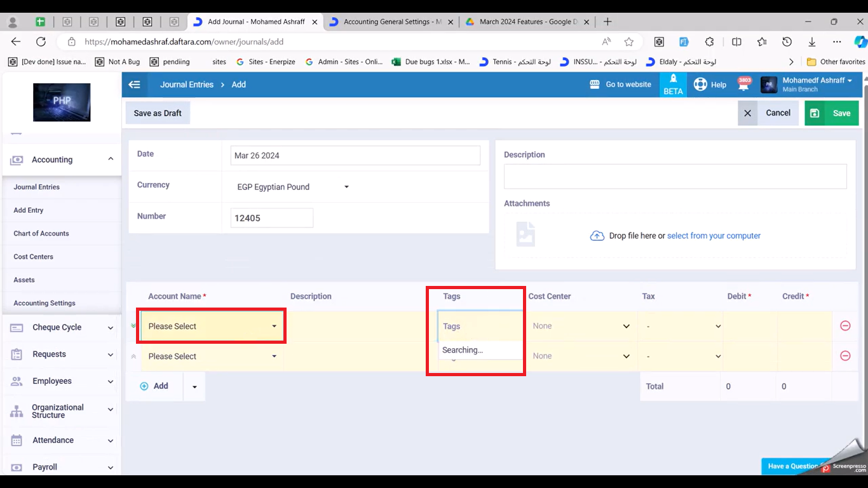
Task: Click the select from your computer link
Action: [x=714, y=236]
